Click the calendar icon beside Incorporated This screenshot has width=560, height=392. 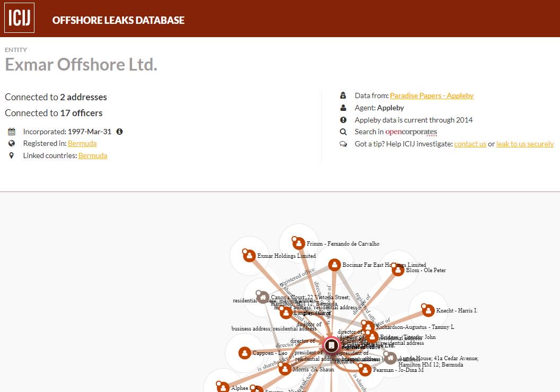(x=12, y=132)
